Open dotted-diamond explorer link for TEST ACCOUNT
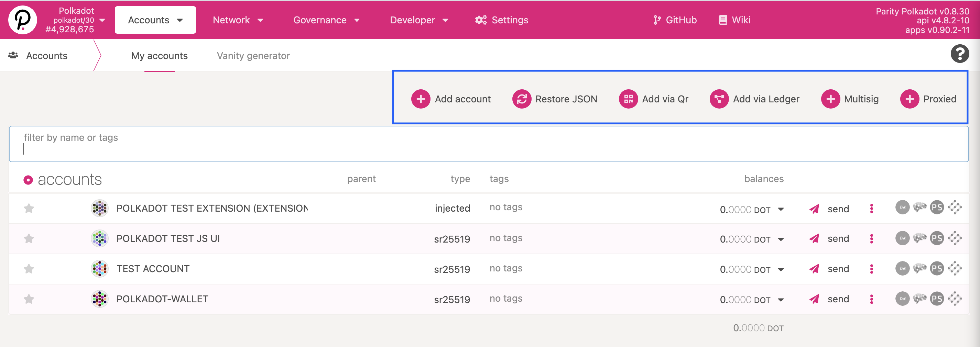 click(955, 268)
